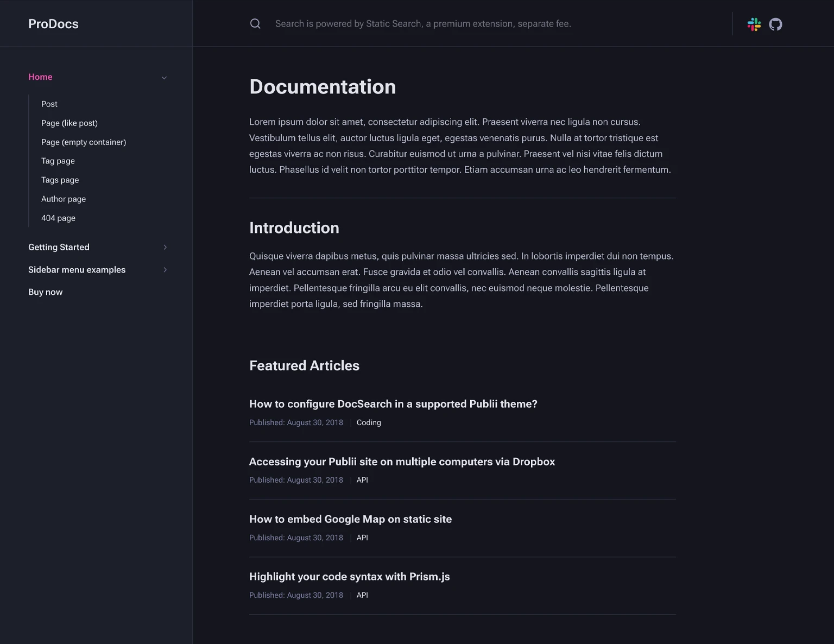Viewport: 834px width, 644px height.
Task: Open the Slack community icon
Action: pos(754,24)
